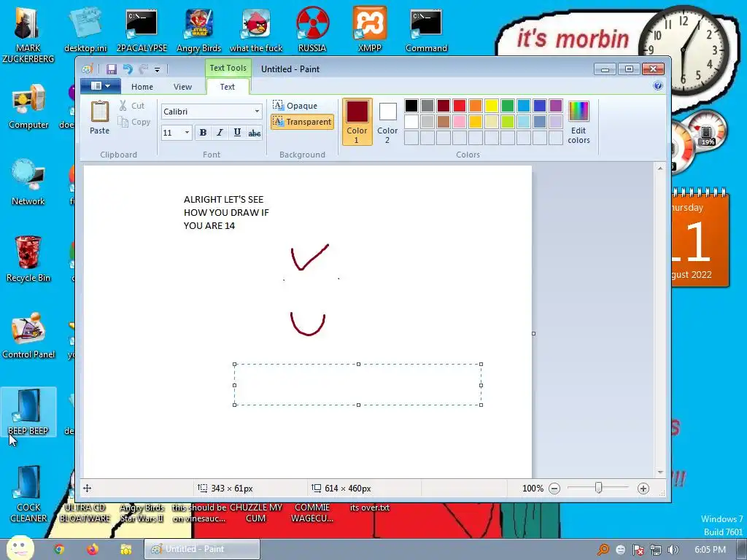Click the COCK CLEANER desktop icon
The height and width of the screenshot is (560, 747).
tap(28, 494)
